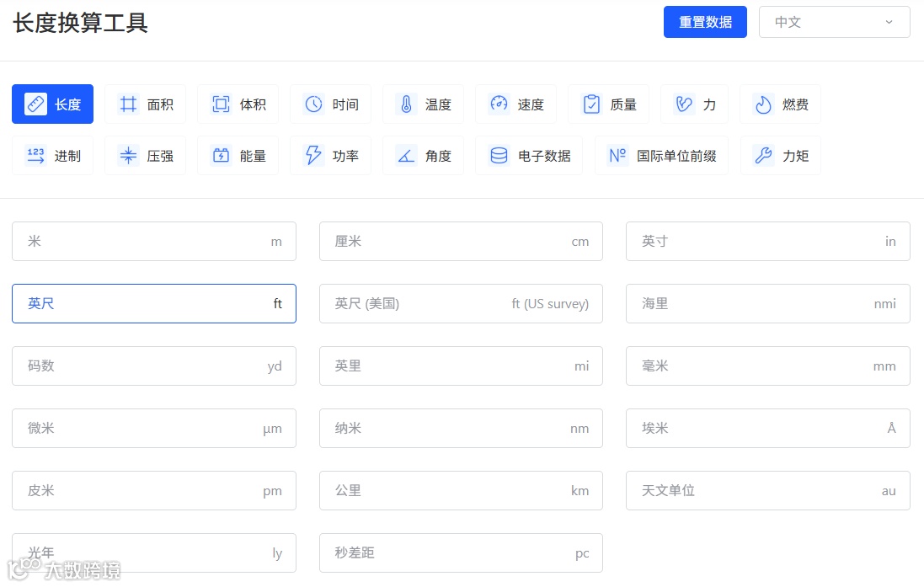924x587 pixels.
Task: Select the 角度 angle icon
Action: point(406,156)
